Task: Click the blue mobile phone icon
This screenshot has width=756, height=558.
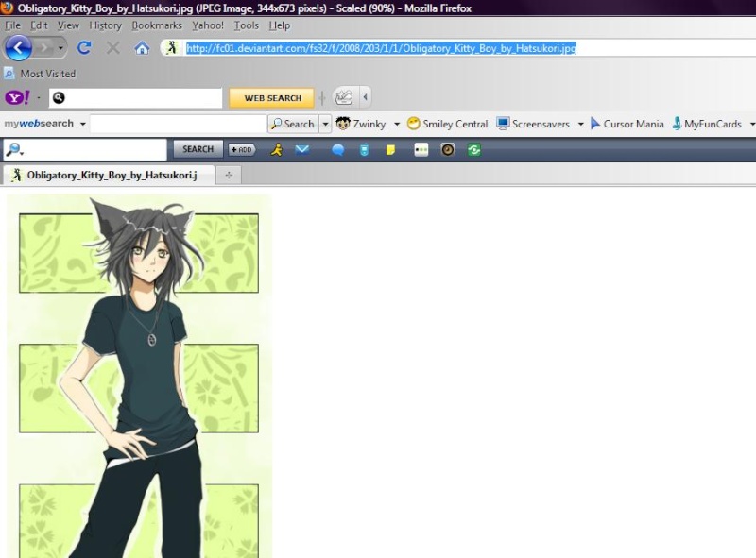Action: [x=364, y=150]
